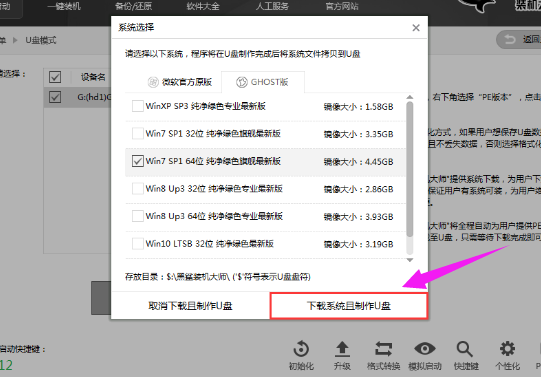
Task: Uncheck Win7 SP1 64位 旗舰版 checkbox
Action: click(138, 161)
